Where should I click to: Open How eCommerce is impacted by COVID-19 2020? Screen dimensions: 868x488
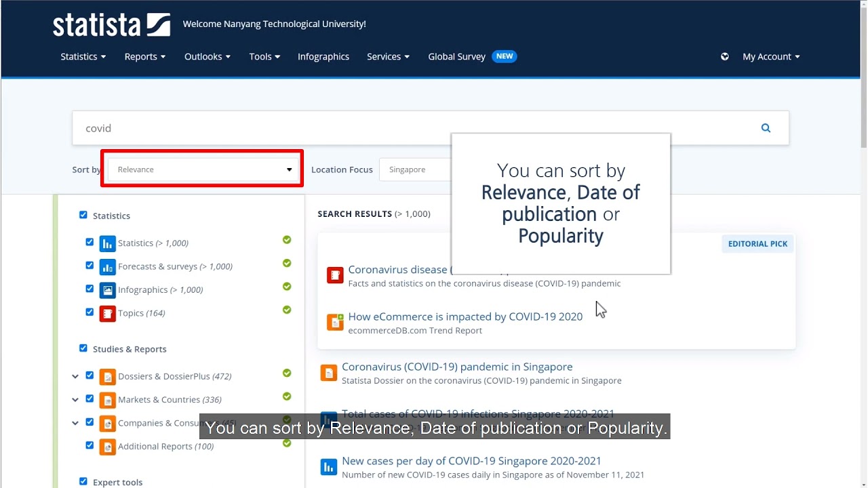(465, 317)
